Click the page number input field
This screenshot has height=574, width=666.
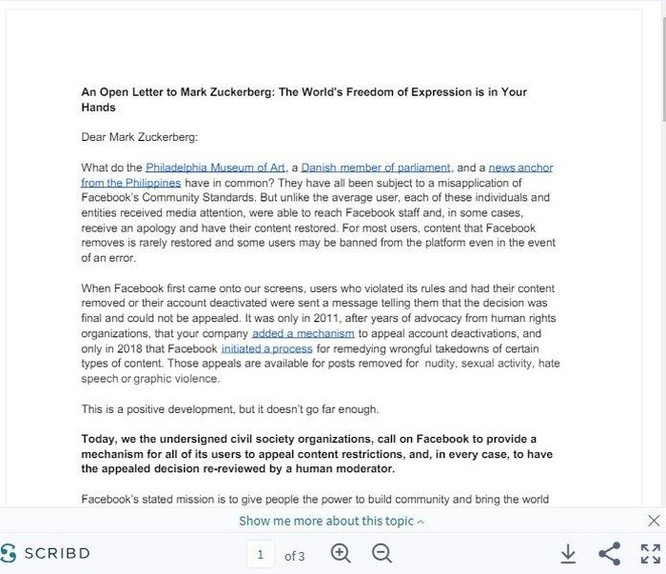pyautogui.click(x=260, y=554)
